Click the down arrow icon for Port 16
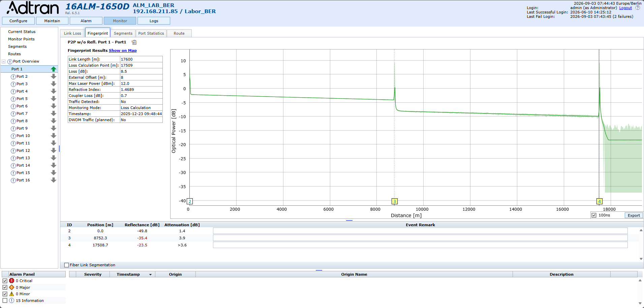Image resolution: width=644 pixels, height=308 pixels. pyautogui.click(x=54, y=180)
